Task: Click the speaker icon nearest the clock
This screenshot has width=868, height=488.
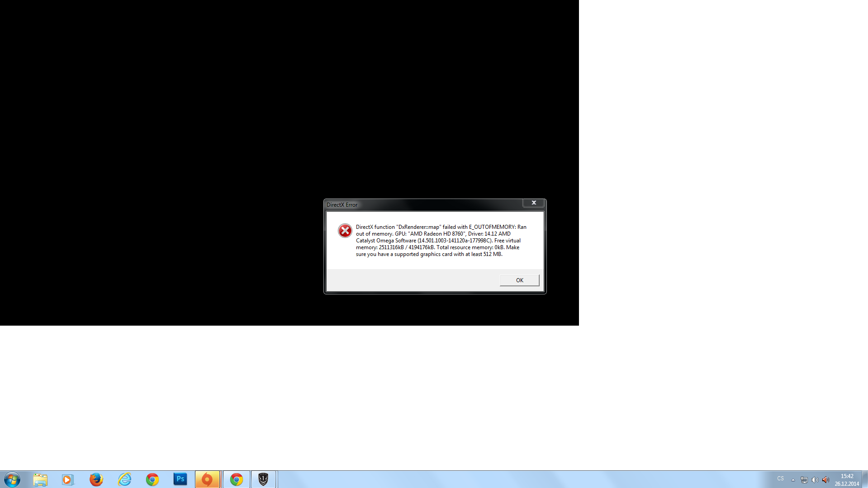Action: [x=825, y=480]
